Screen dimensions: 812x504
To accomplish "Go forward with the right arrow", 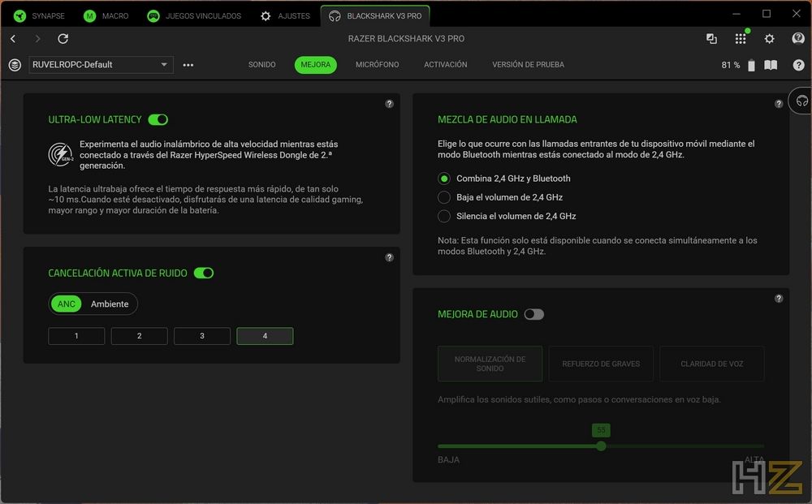I will (x=37, y=38).
